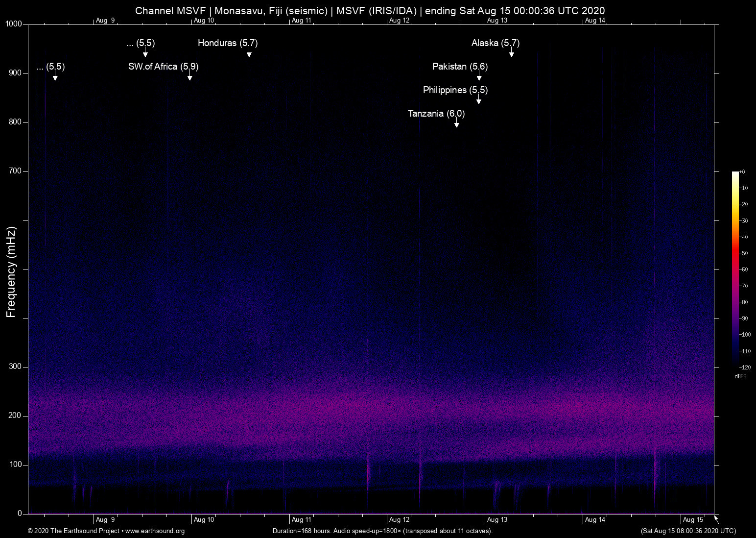
Task: Click Aug 13 on the top time axis
Action: click(497, 21)
